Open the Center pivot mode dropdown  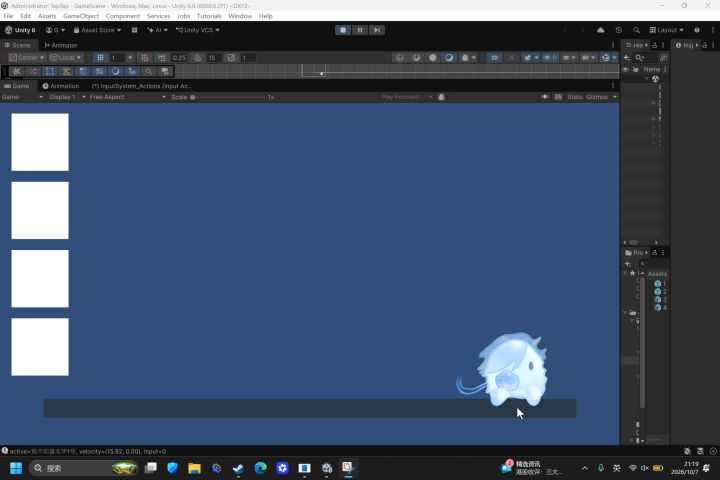[x=27, y=57]
